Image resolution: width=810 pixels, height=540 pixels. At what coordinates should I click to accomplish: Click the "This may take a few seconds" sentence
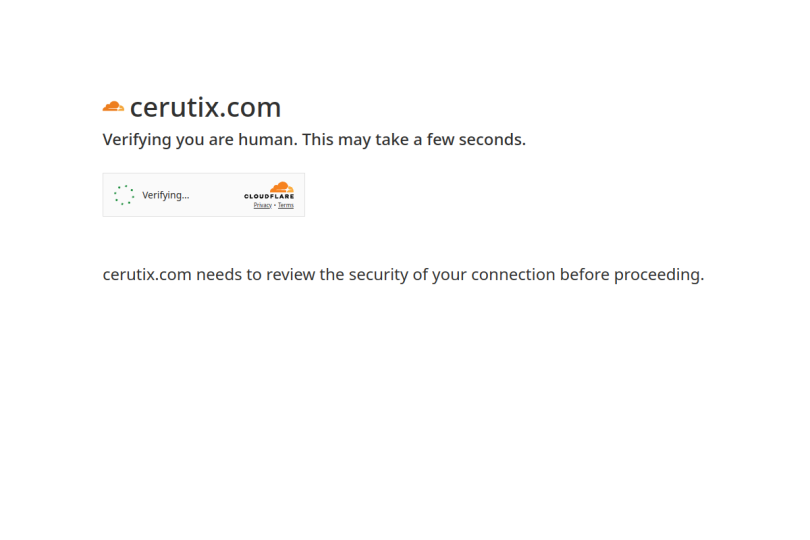pos(414,140)
